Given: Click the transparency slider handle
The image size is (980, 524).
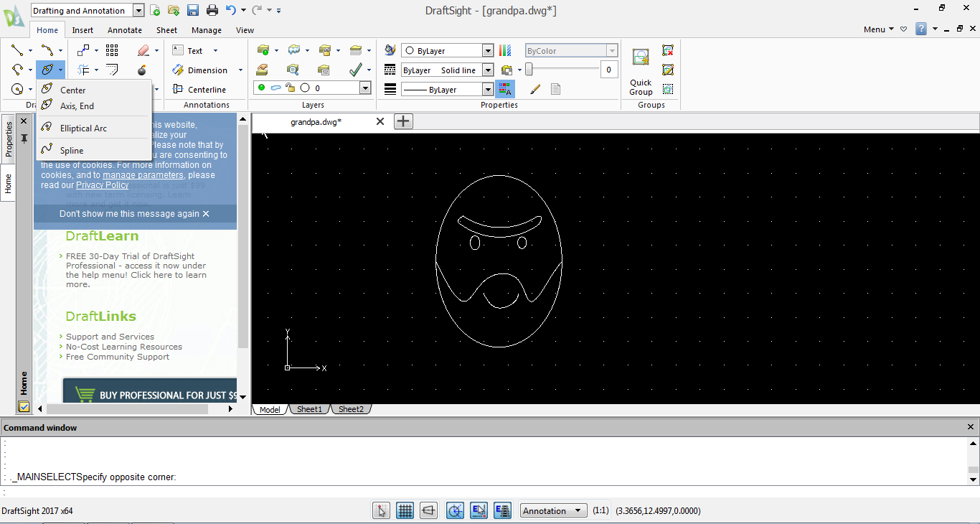Looking at the screenshot, I should (529, 69).
